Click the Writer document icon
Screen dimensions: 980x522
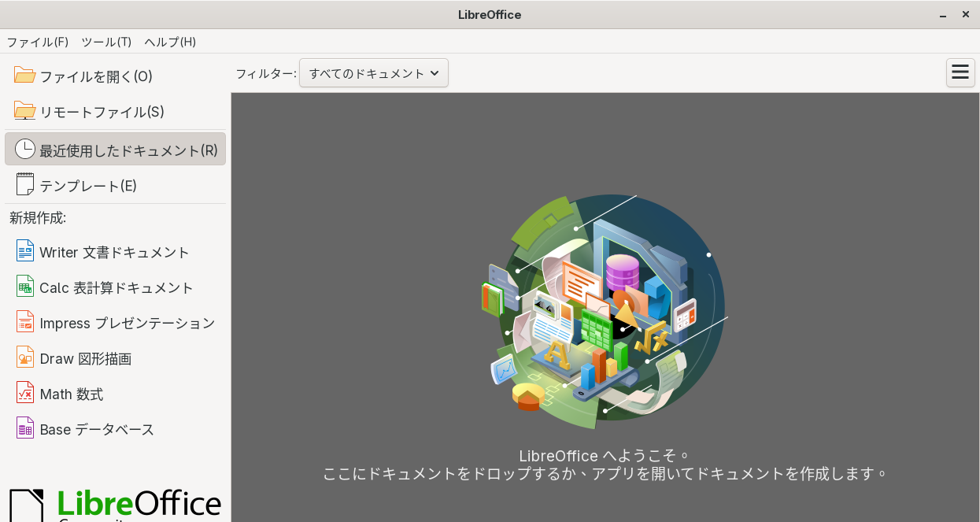25,251
